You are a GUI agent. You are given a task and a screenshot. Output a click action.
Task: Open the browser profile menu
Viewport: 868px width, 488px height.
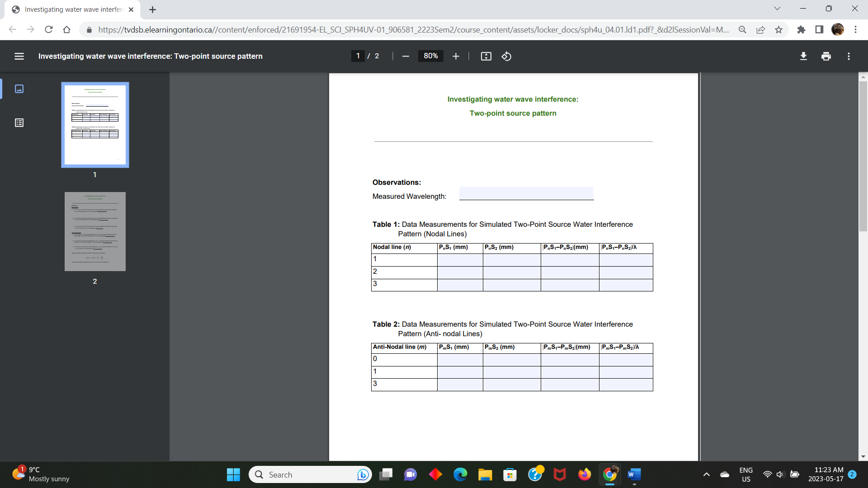click(838, 29)
